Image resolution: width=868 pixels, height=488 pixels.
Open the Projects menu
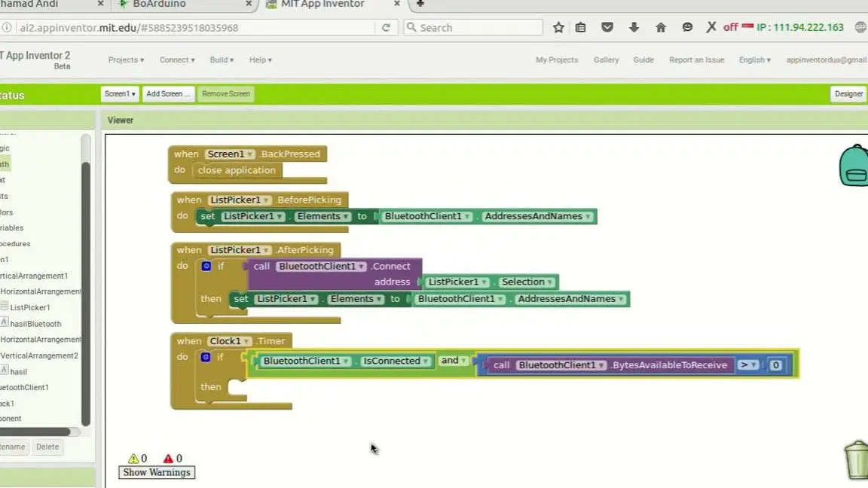click(x=126, y=59)
